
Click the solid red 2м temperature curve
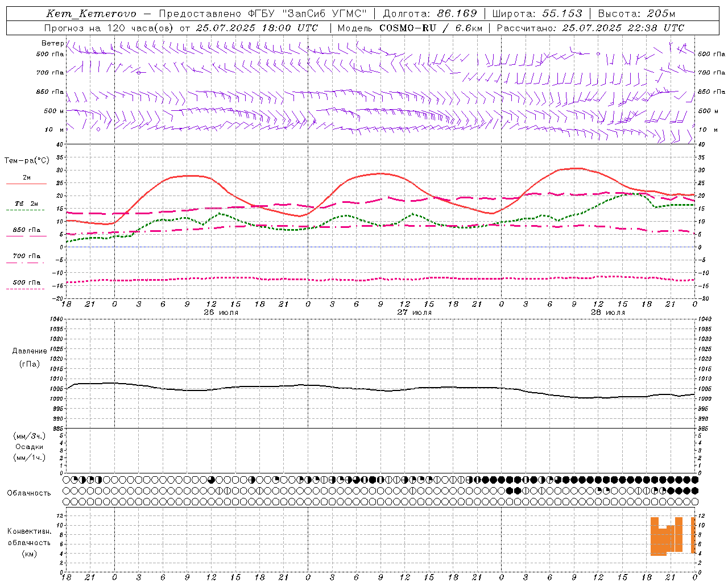[380, 174]
